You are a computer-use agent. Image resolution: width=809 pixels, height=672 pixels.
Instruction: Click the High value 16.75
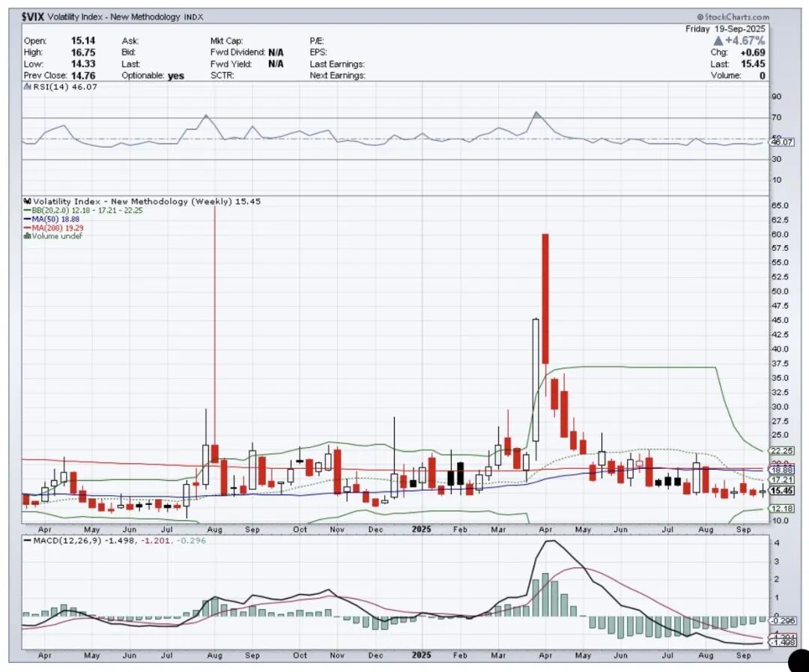(83, 52)
